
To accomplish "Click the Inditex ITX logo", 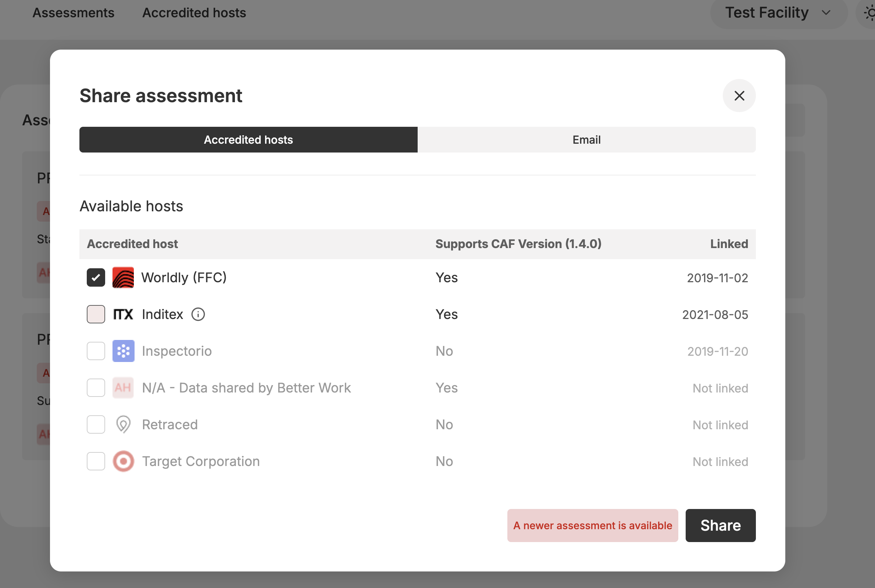I will (x=123, y=314).
